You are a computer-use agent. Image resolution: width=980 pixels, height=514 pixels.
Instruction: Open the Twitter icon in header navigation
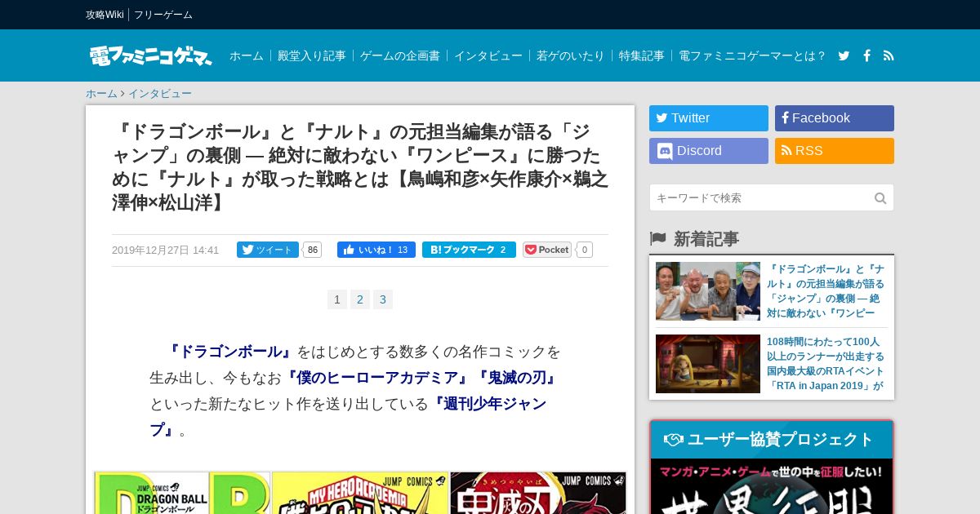coord(844,55)
